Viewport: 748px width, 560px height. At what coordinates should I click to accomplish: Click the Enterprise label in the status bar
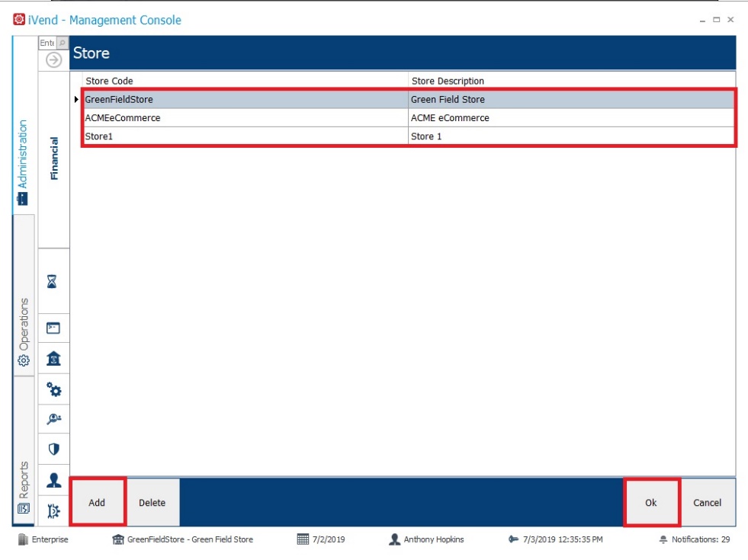(x=50, y=539)
